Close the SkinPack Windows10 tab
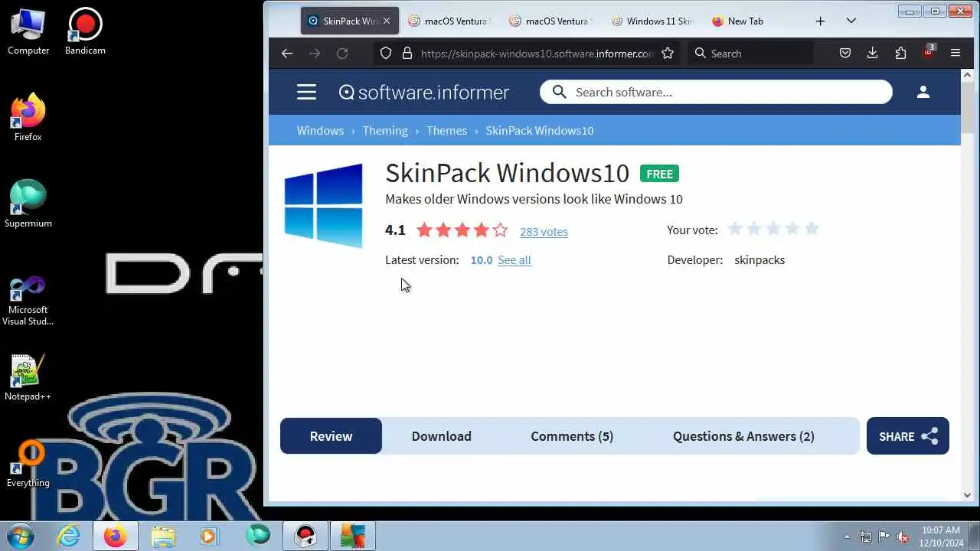 (x=386, y=21)
